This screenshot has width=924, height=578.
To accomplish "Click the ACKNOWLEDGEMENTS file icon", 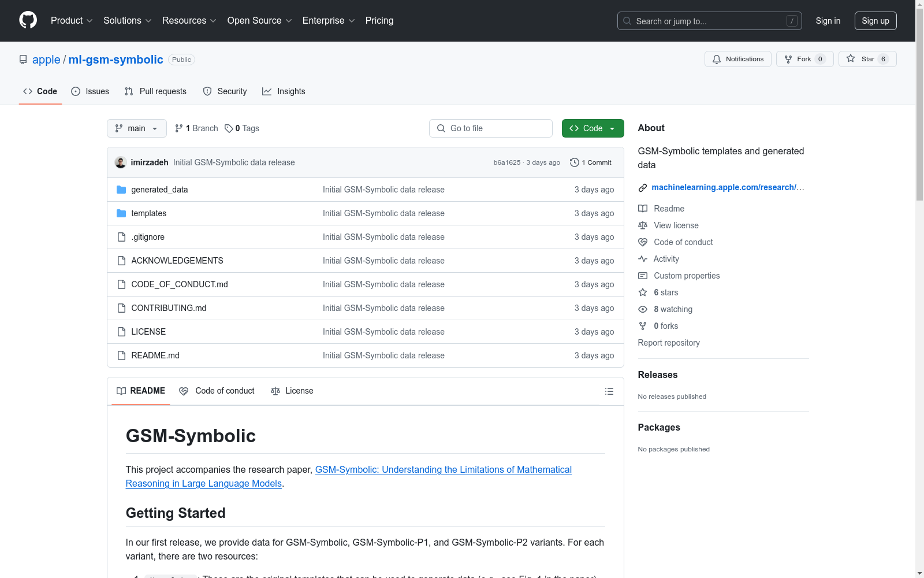I will coord(121,261).
